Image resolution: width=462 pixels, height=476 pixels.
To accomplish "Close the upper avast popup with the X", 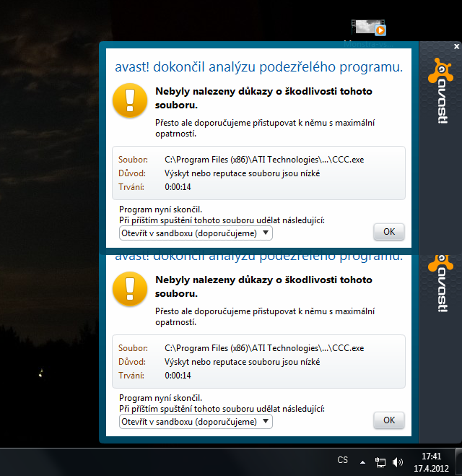I will point(456,46).
